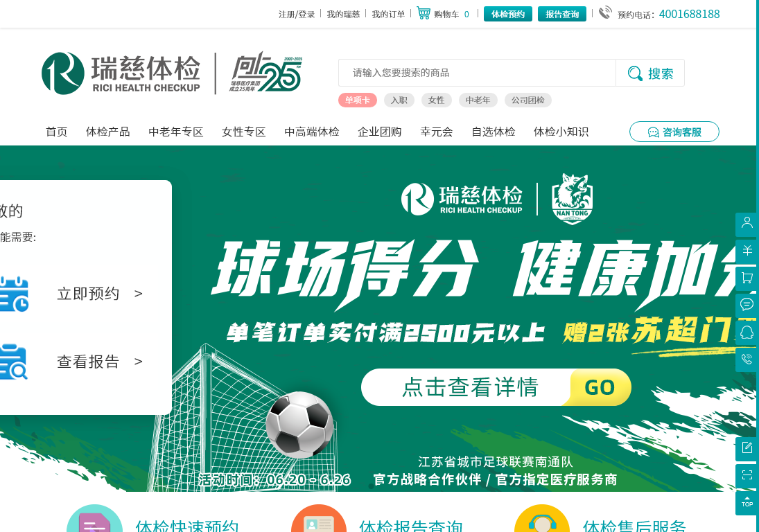Open the yen coupon icon in sidebar

[747, 251]
